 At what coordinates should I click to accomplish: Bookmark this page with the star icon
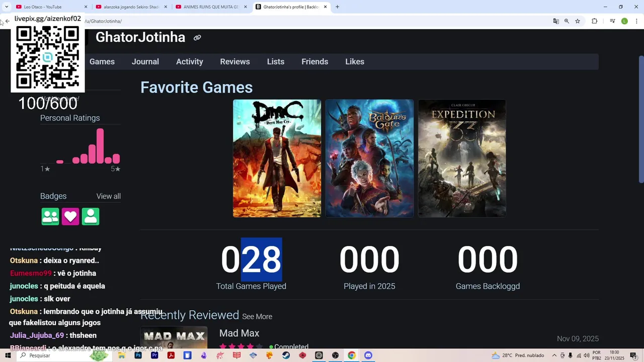[578, 21]
